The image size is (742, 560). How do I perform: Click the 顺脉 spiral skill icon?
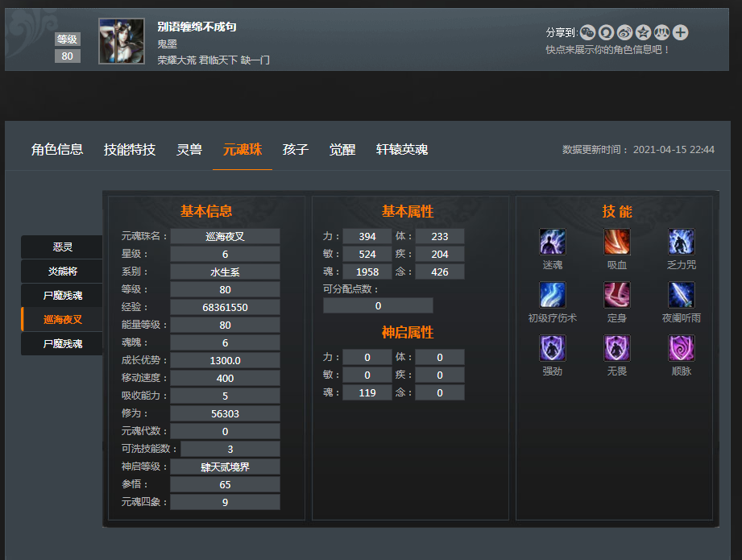(x=681, y=347)
